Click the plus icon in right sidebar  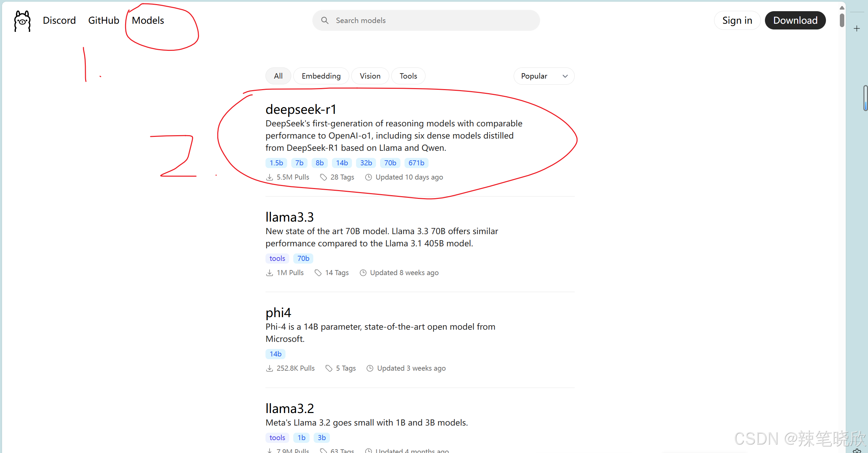857,28
